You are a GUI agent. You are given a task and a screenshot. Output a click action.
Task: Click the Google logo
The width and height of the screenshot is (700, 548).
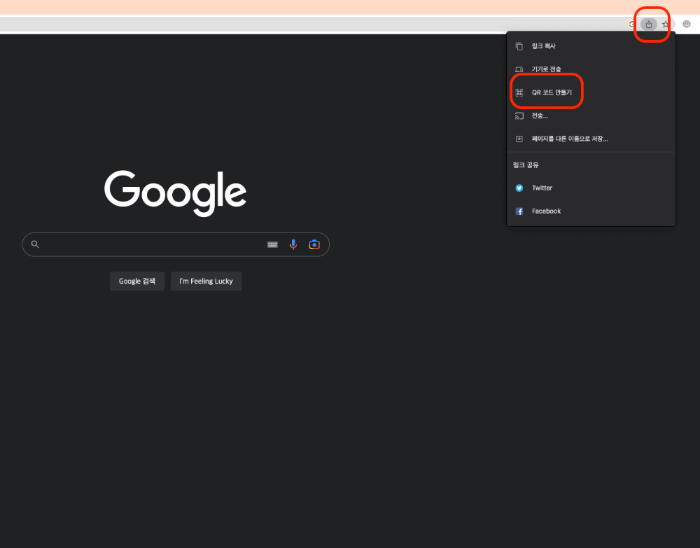click(175, 193)
